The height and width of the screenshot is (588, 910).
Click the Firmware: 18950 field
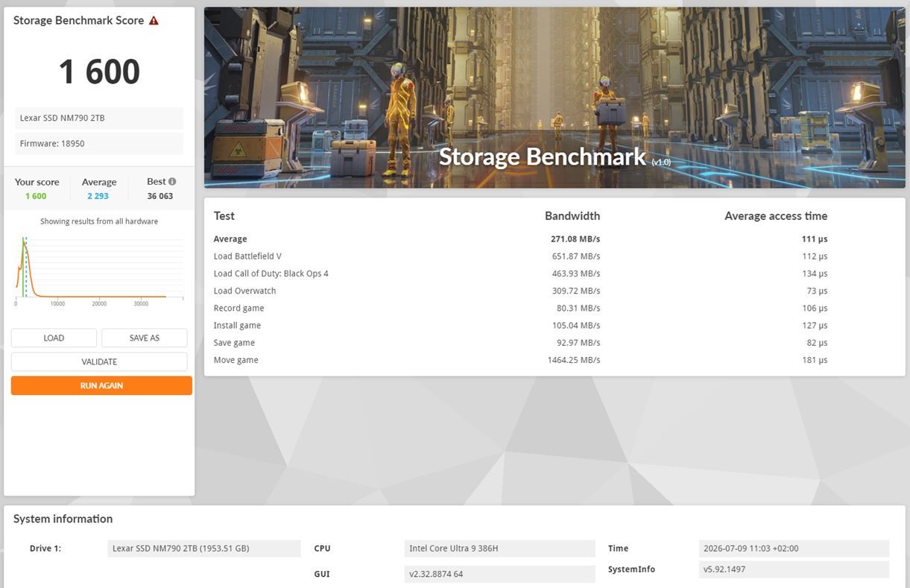[99, 143]
